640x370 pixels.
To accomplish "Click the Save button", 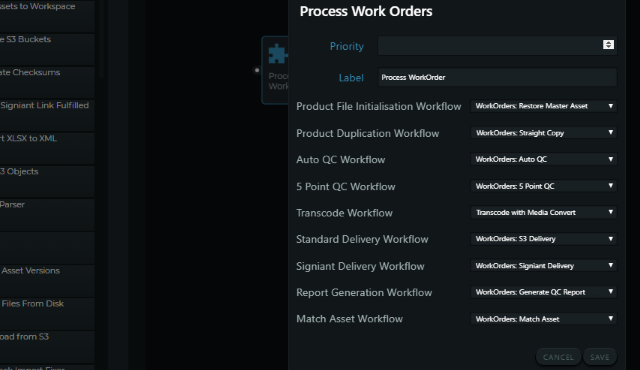I will pos(600,357).
